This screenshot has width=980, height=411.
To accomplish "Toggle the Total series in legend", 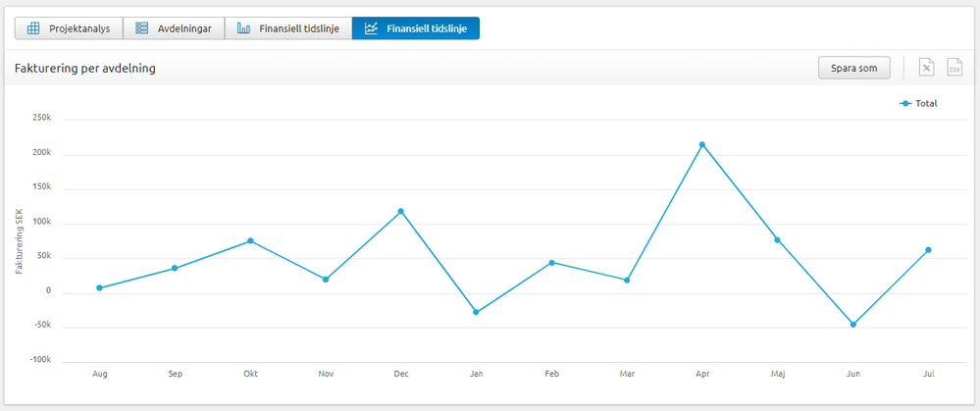I will (918, 102).
